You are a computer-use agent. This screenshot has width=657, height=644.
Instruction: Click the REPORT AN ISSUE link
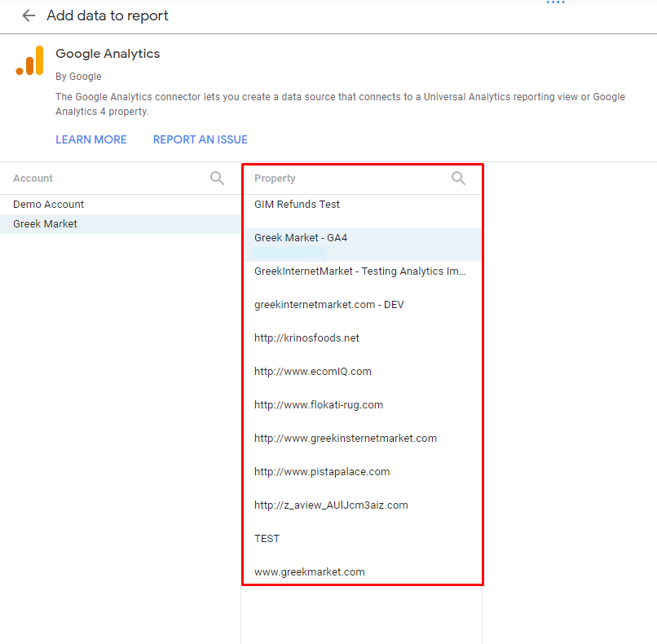pos(201,139)
